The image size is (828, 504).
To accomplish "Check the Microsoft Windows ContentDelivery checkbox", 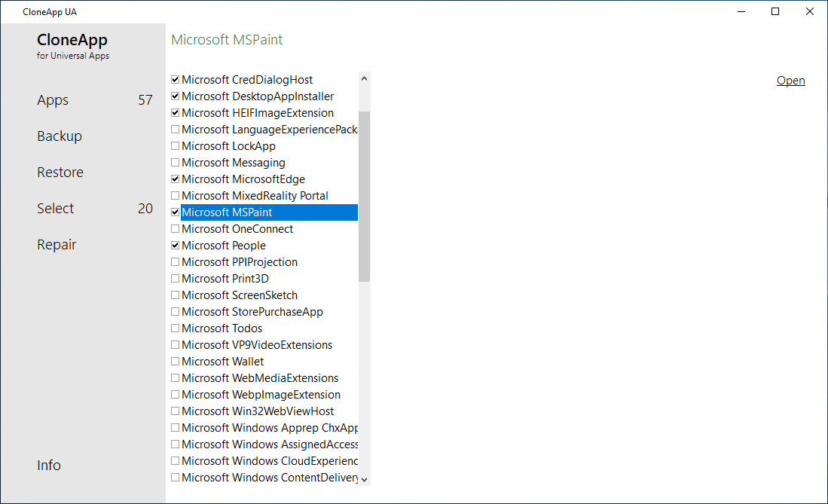I will click(176, 478).
